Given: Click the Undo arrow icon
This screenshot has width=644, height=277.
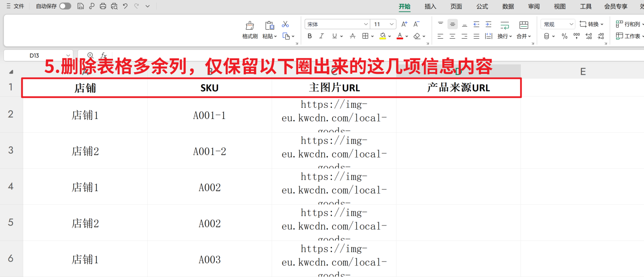Looking at the screenshot, I should coord(125,6).
